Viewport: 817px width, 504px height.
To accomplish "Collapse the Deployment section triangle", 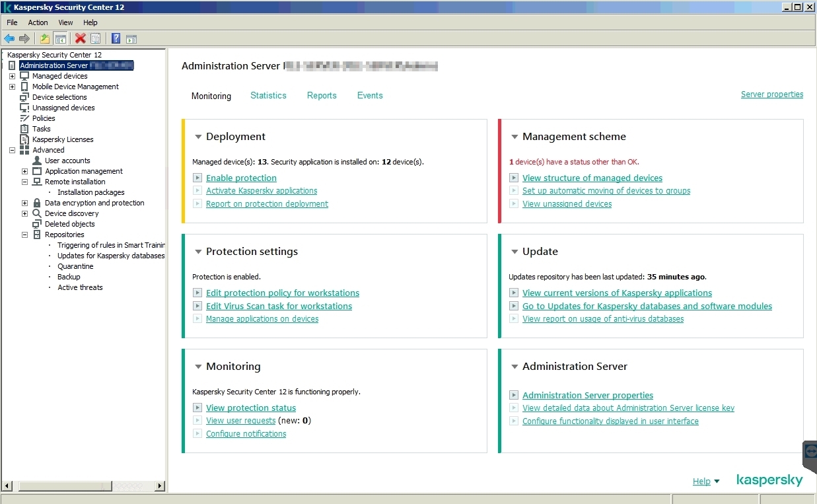I will click(x=198, y=137).
